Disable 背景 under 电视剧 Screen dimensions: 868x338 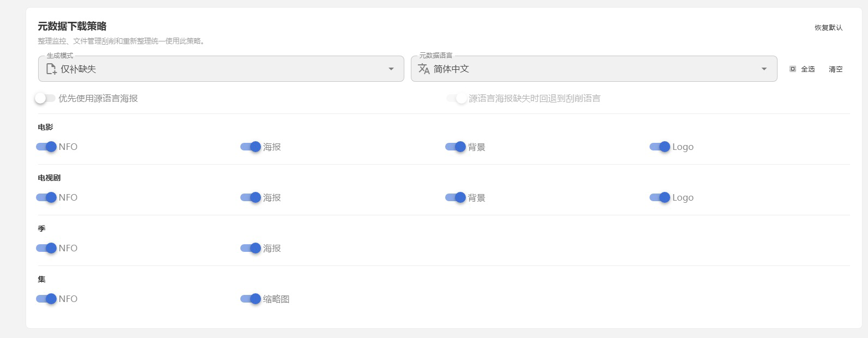(x=456, y=197)
